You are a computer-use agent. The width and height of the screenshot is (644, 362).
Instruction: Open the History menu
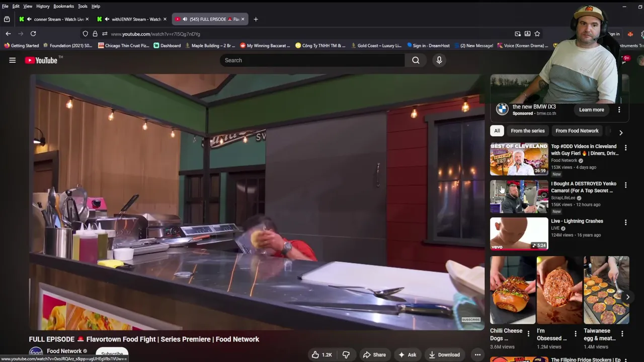click(x=43, y=6)
